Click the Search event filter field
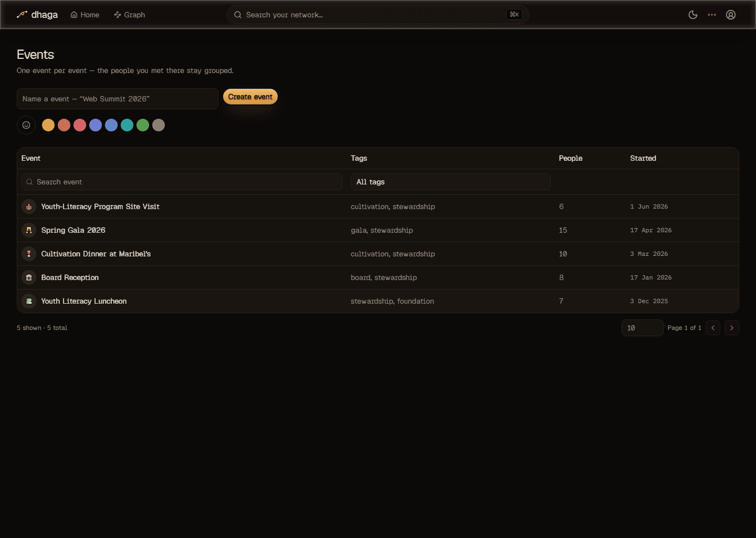The height and width of the screenshot is (538, 756). 182,182
